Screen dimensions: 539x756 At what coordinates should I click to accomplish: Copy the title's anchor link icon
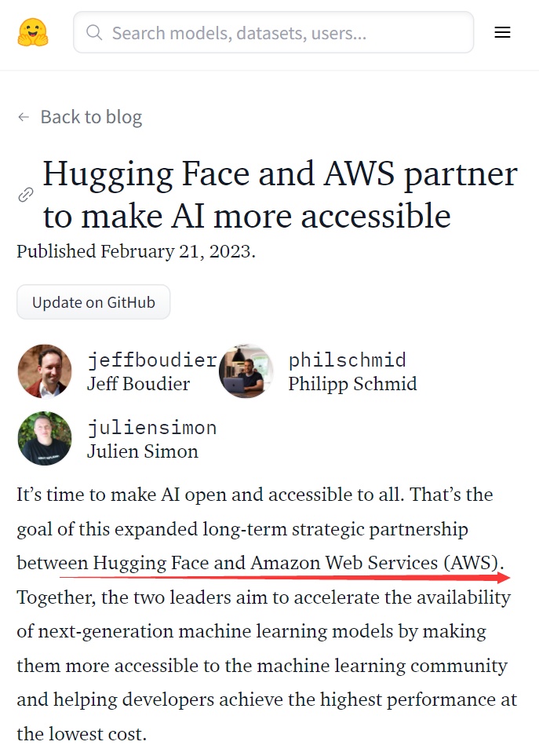(x=26, y=195)
